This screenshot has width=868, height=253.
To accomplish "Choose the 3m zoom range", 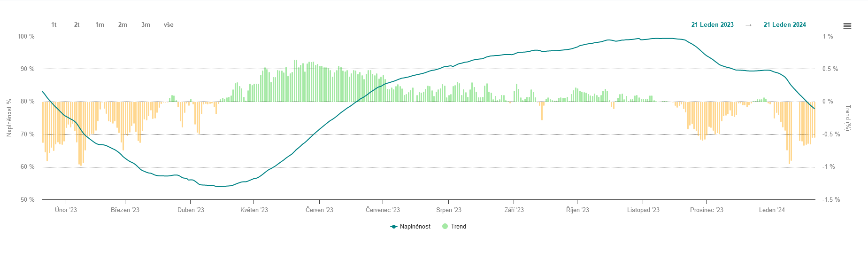I will pos(146,25).
